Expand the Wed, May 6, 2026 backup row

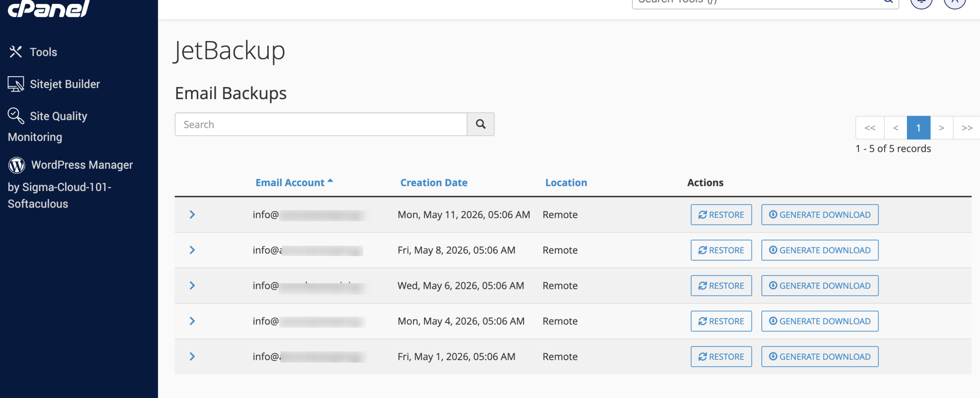pos(192,285)
